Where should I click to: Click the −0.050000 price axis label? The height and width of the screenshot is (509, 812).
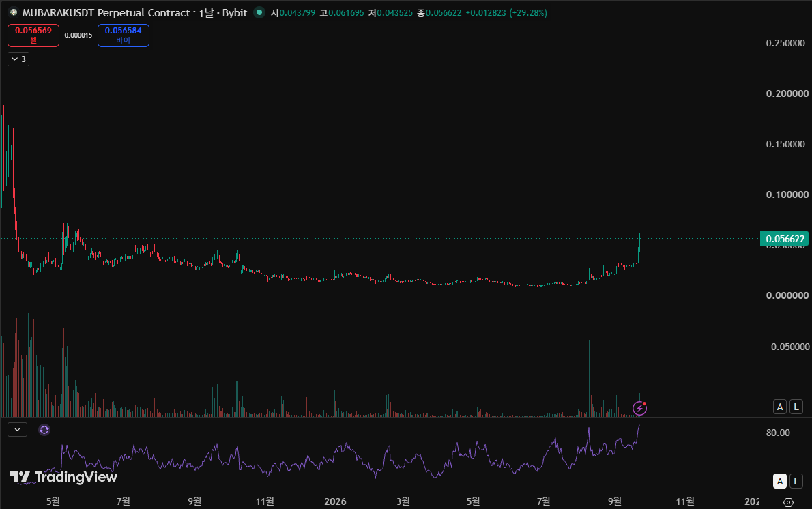tap(787, 347)
